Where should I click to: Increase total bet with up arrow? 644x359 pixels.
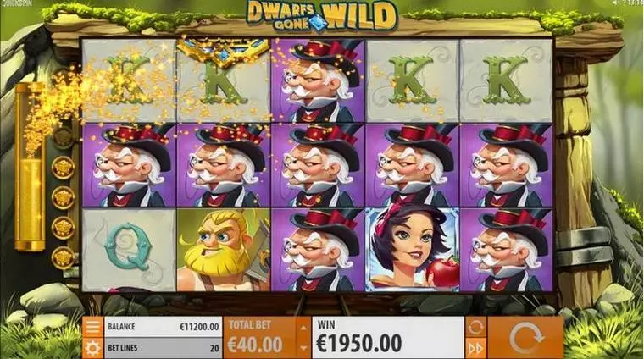pos(303,328)
